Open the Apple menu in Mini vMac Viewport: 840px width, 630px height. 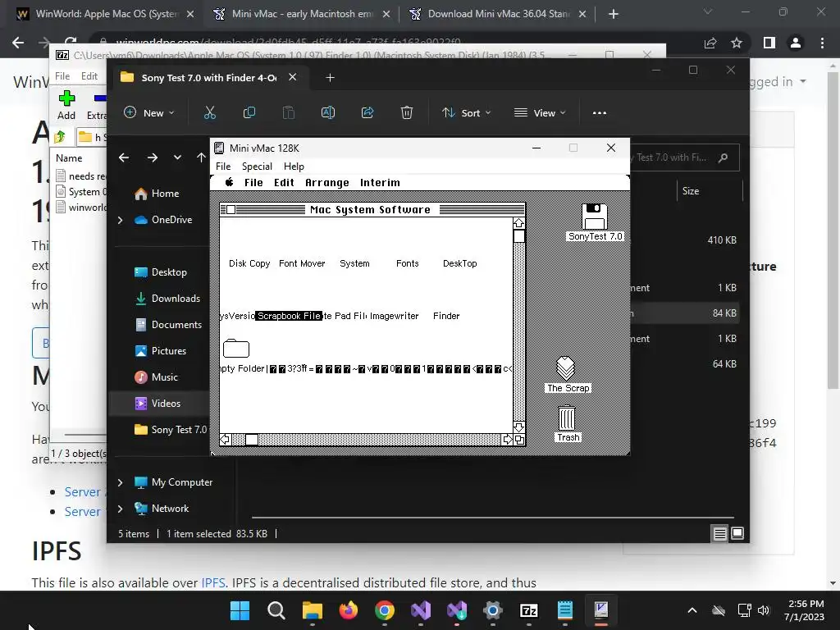(230, 182)
